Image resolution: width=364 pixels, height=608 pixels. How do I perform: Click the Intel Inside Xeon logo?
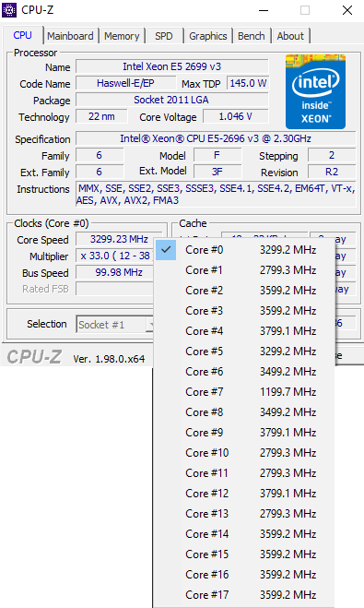coord(315,91)
